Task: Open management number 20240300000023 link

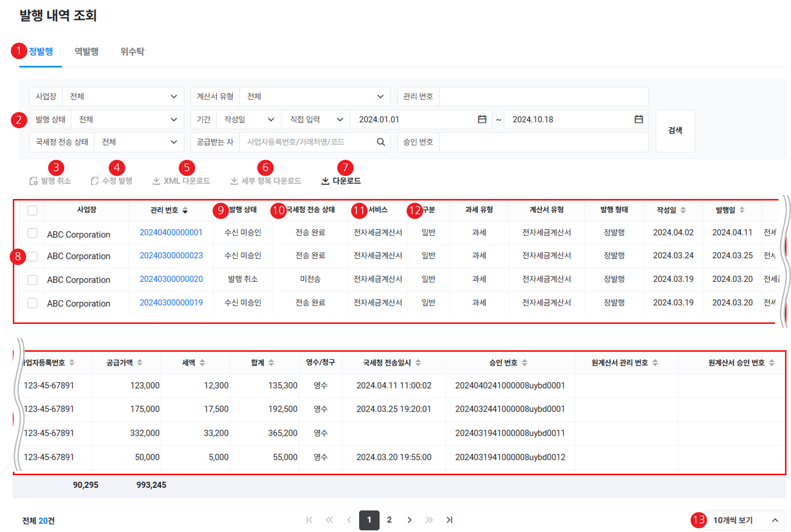Action: pyautogui.click(x=171, y=256)
